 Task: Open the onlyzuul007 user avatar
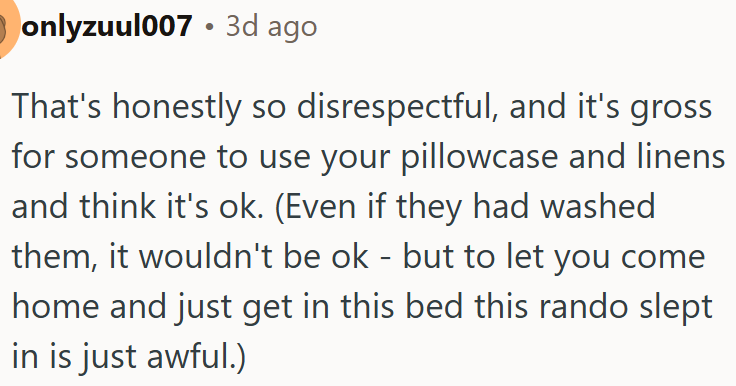[8, 26]
